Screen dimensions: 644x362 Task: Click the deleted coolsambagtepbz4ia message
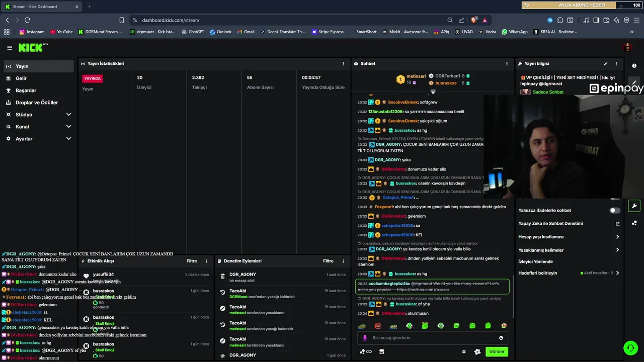coord(432,287)
